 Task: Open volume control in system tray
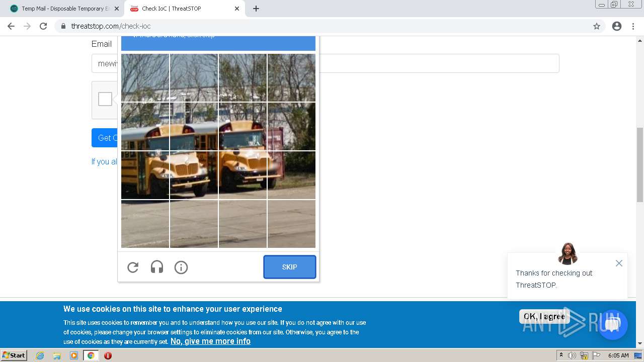click(x=572, y=355)
